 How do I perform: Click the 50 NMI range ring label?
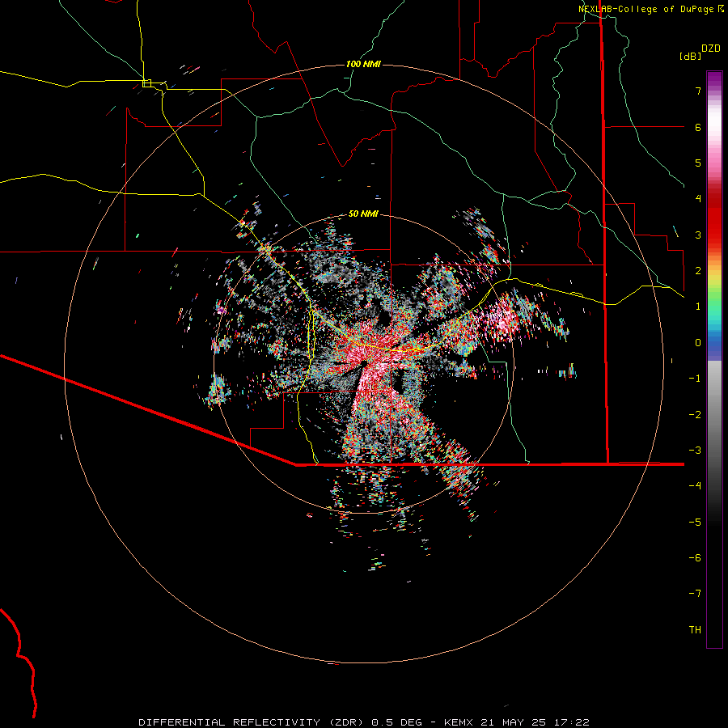[363, 214]
